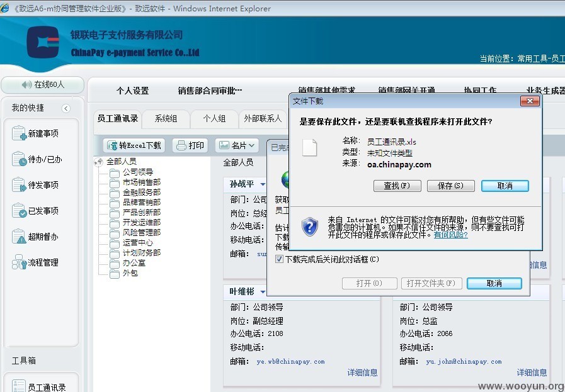This screenshot has width=565, height=392.
Task: Click the online users speaker icon
Action: [x=26, y=85]
